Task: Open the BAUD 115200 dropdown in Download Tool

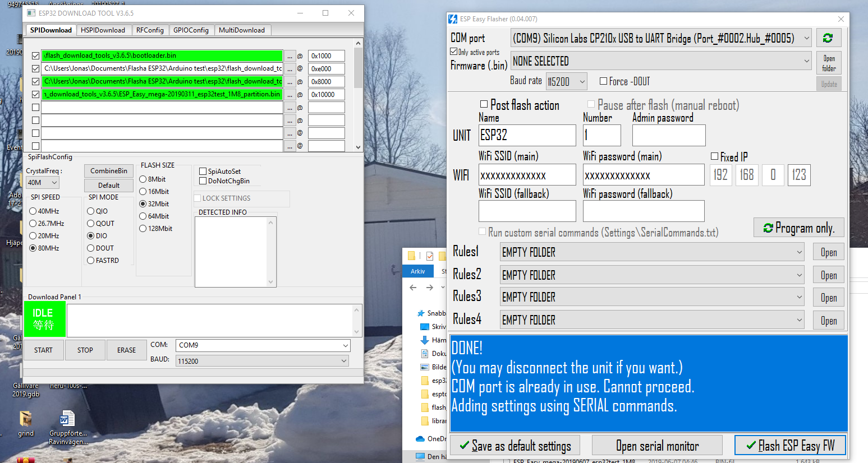Action: 263,362
